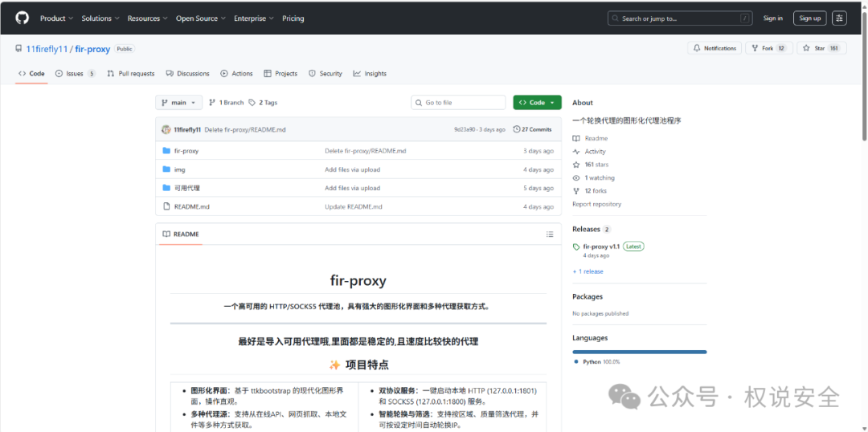
Task: Open the Pull requests tab
Action: 131,74
